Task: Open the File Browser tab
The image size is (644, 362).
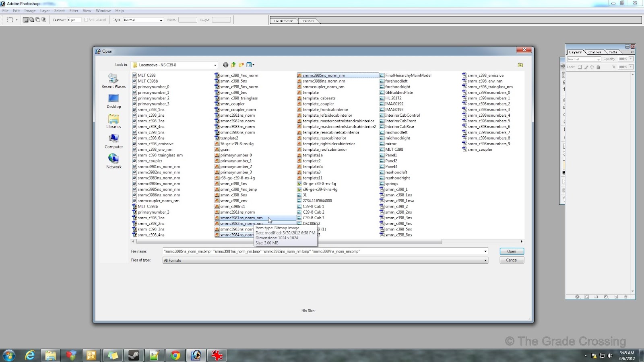Action: pos(283,21)
